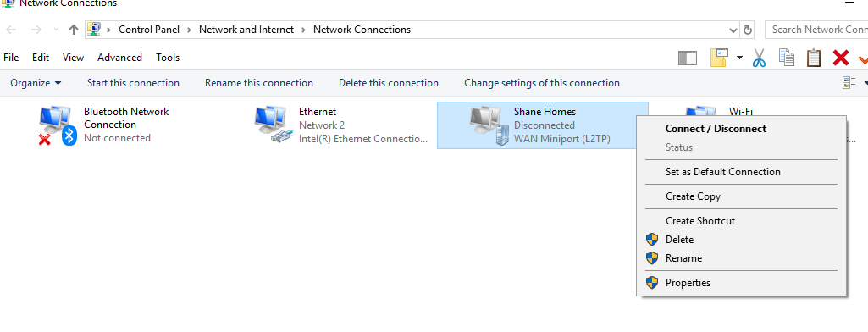Image resolution: width=868 pixels, height=332 pixels.
Task: Click the refresh button beside address bar
Action: (x=747, y=30)
